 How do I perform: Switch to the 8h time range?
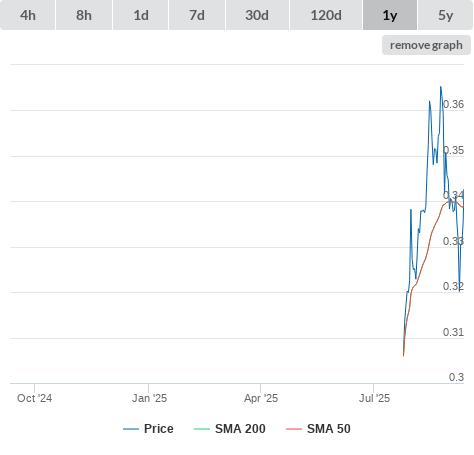(84, 15)
